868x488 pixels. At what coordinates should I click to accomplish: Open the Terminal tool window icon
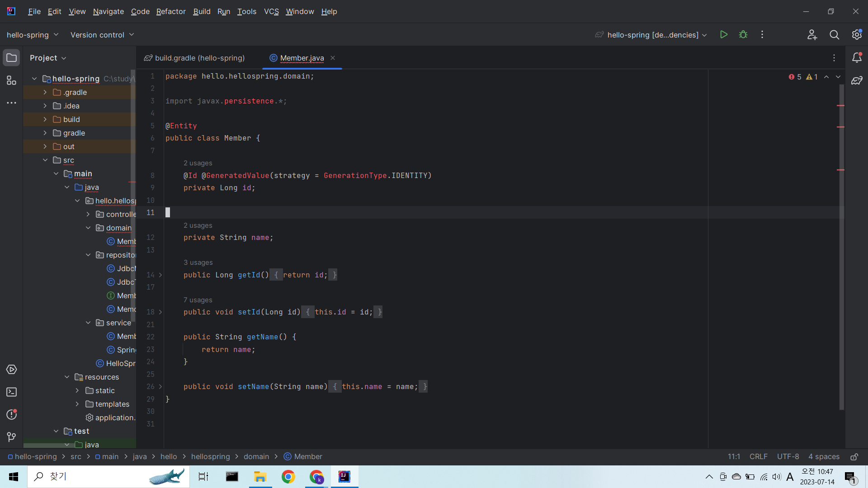click(x=11, y=392)
